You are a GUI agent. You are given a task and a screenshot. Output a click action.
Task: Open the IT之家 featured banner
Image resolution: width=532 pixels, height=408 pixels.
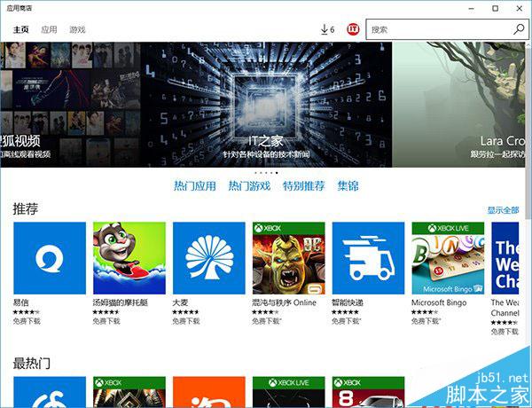(266, 105)
